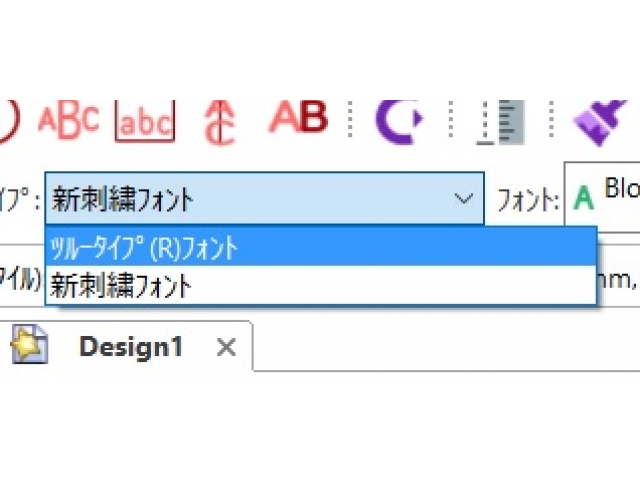Image resolution: width=640 pixels, height=480 pixels.
Task: Click the dotted toolbar grip after AB icon
Action: pos(350,121)
